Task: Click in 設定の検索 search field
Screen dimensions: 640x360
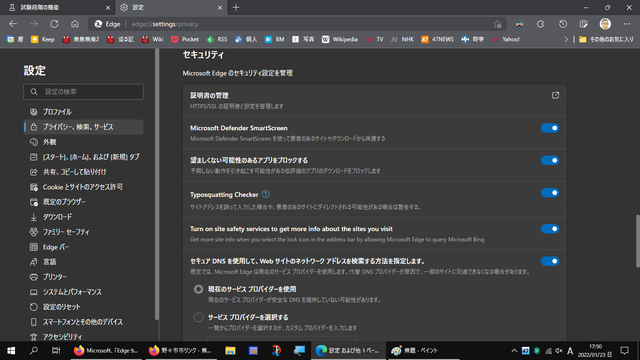Action: pos(83,92)
